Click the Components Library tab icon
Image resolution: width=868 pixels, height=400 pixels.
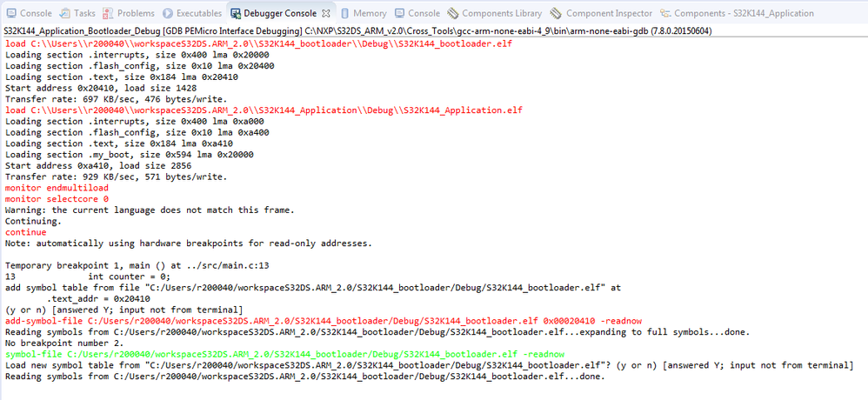click(x=453, y=13)
